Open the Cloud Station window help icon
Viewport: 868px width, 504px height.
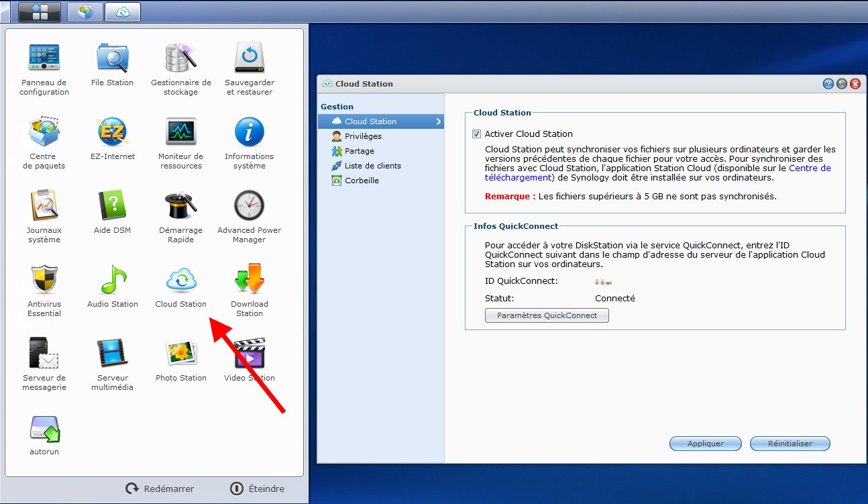[x=828, y=84]
